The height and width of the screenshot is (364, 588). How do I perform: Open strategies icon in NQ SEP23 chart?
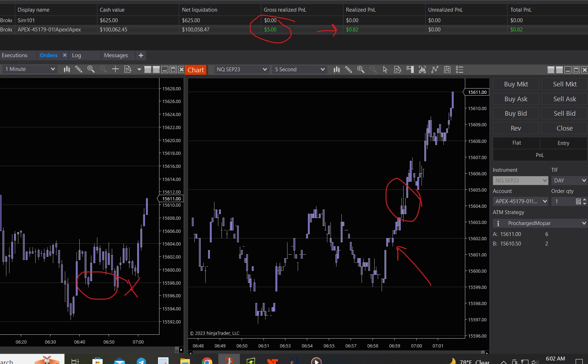[x=435, y=69]
